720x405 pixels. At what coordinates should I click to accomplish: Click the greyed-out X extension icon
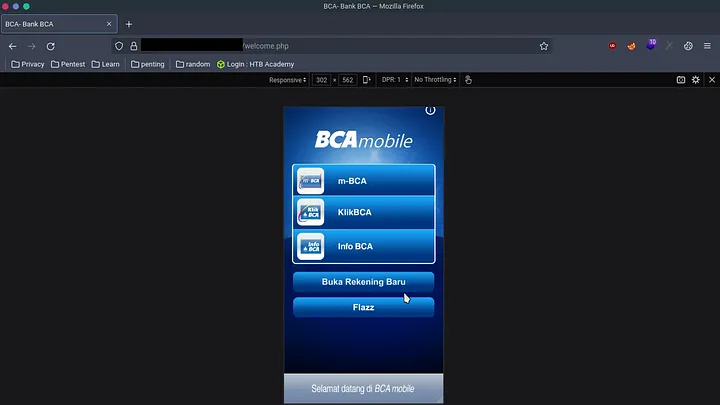[669, 46]
